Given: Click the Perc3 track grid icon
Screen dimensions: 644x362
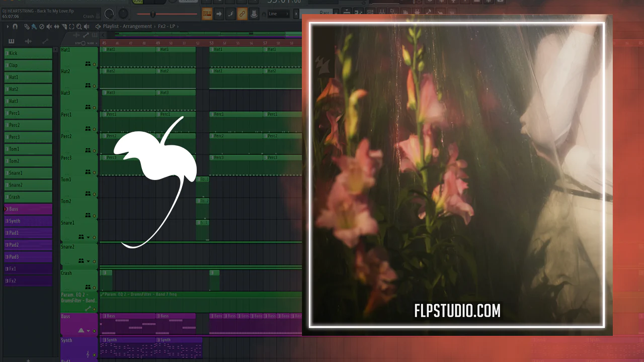Looking at the screenshot, I should coord(88,172).
